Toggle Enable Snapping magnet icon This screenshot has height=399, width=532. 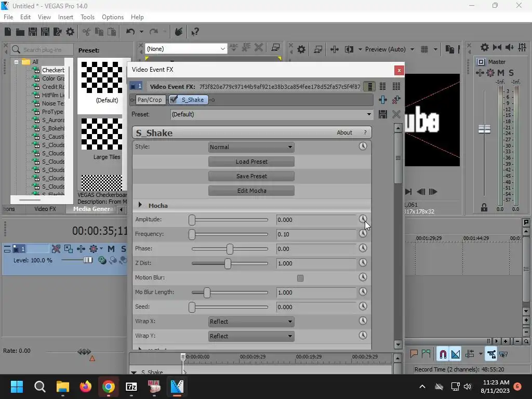coord(443,354)
